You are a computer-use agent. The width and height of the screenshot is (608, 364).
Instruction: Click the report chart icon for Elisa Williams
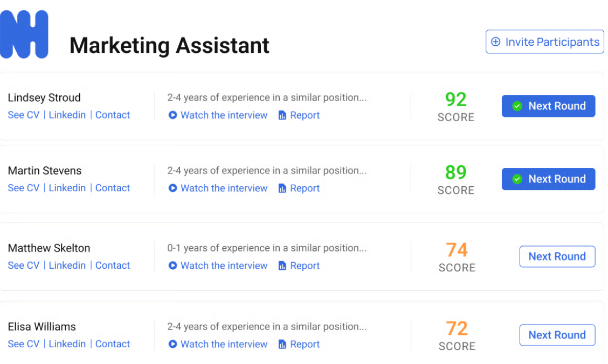pyautogui.click(x=282, y=345)
